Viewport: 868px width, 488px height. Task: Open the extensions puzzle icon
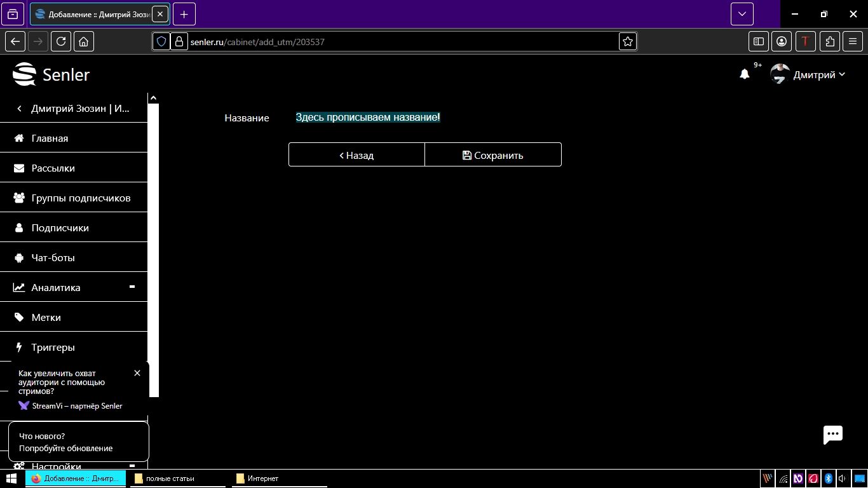(x=830, y=41)
